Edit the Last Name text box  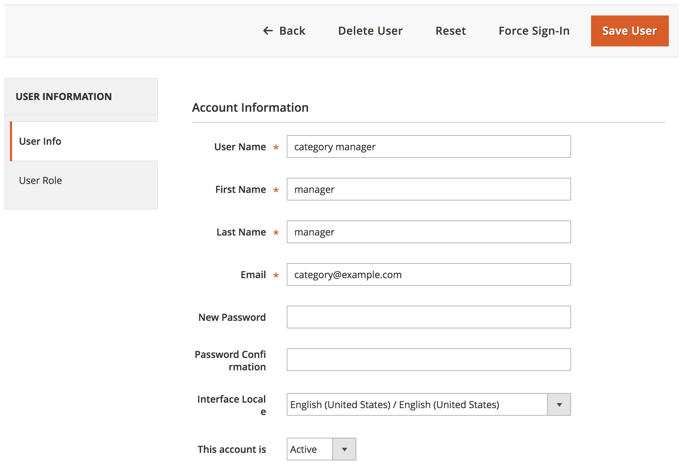pyautogui.click(x=428, y=232)
